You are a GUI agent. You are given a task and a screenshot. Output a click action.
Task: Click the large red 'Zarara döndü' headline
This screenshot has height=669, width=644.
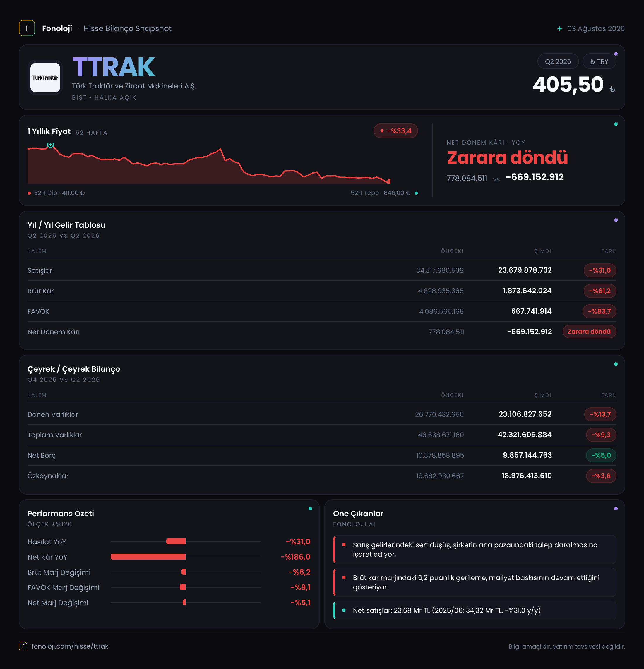point(507,158)
